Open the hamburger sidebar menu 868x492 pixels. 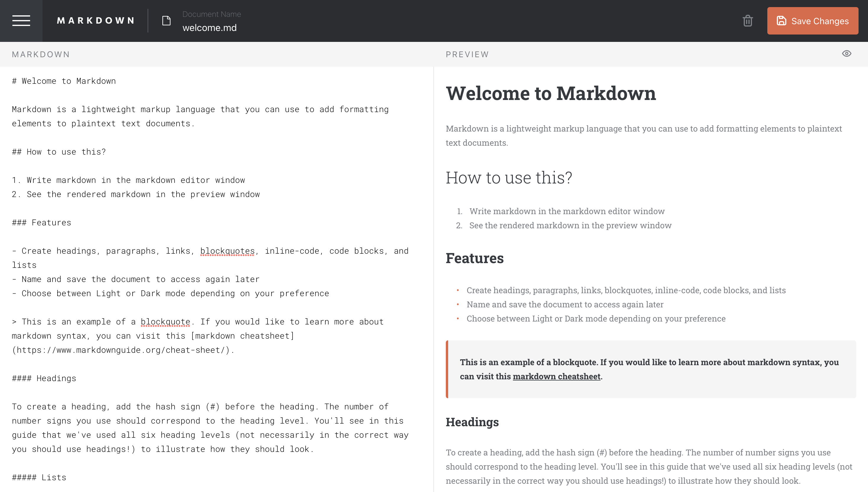[x=21, y=21]
